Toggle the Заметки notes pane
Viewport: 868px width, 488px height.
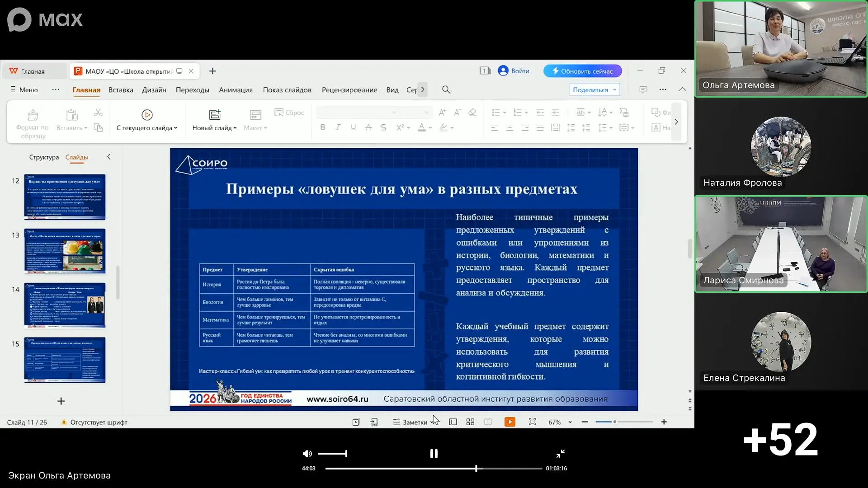click(x=410, y=422)
